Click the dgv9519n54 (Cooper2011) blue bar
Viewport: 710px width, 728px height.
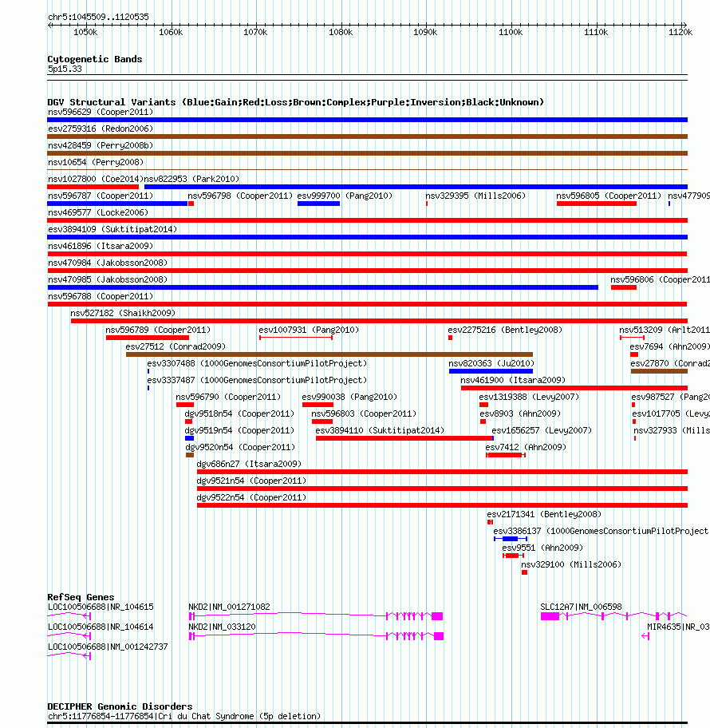[189, 438]
